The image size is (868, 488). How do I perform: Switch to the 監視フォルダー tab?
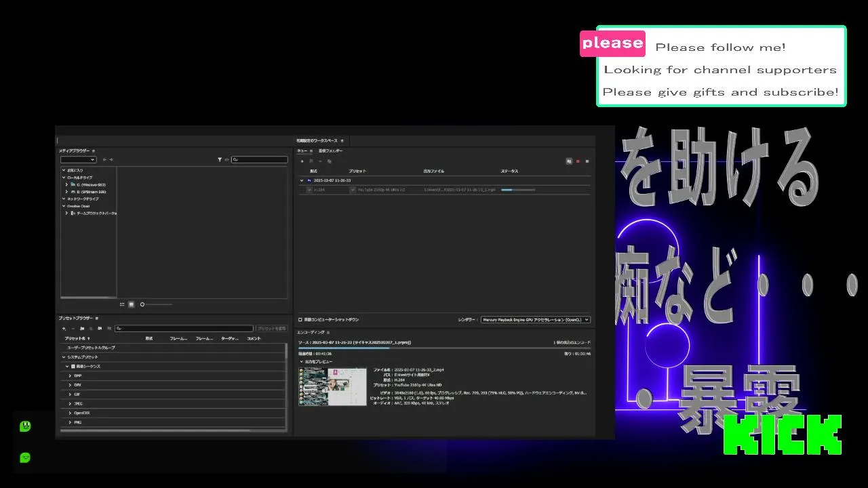point(331,150)
